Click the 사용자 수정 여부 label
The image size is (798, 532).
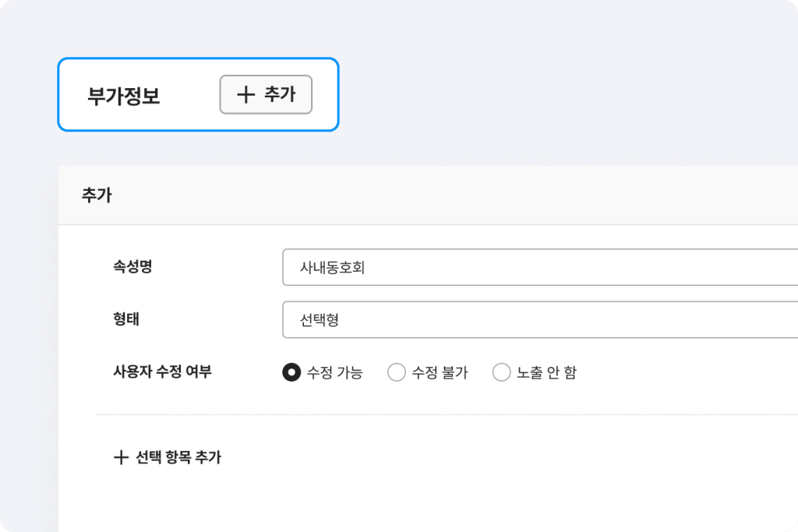(162, 372)
